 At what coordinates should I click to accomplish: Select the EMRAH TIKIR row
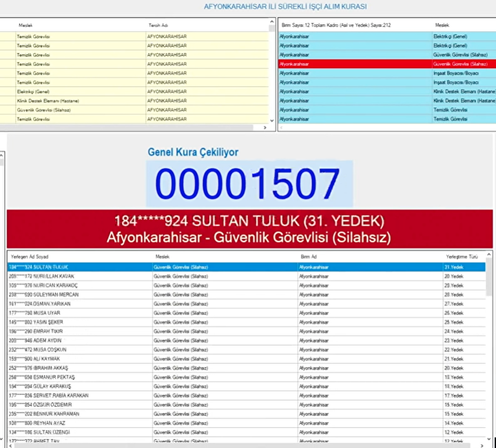coord(247,332)
